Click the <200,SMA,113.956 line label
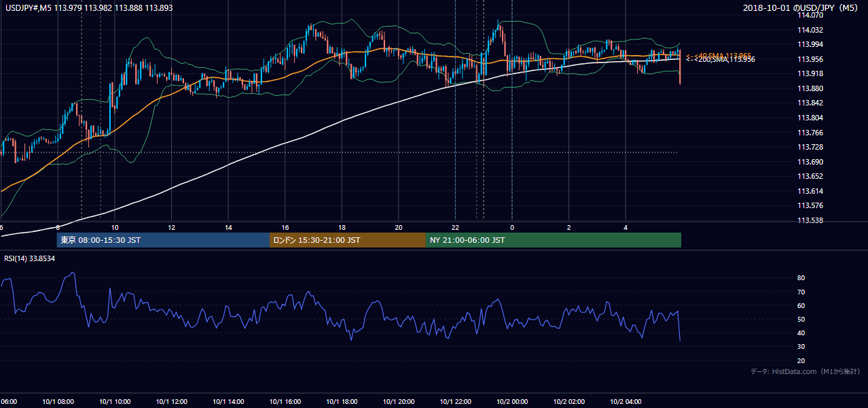The width and height of the screenshot is (868, 408). pos(720,60)
